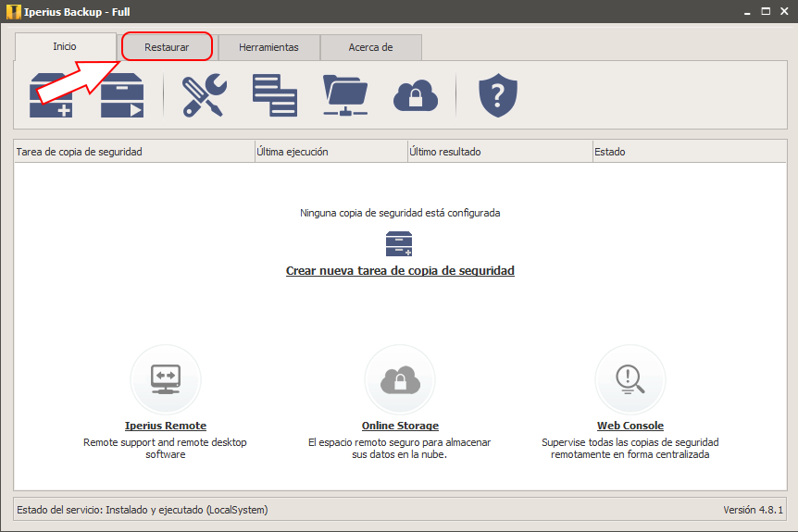Open general settings wrench and screwdriver icon

tap(205, 95)
